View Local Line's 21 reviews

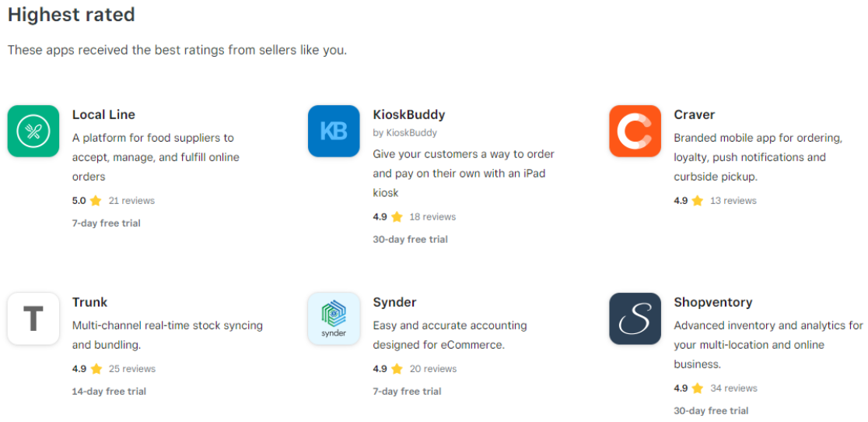[131, 200]
